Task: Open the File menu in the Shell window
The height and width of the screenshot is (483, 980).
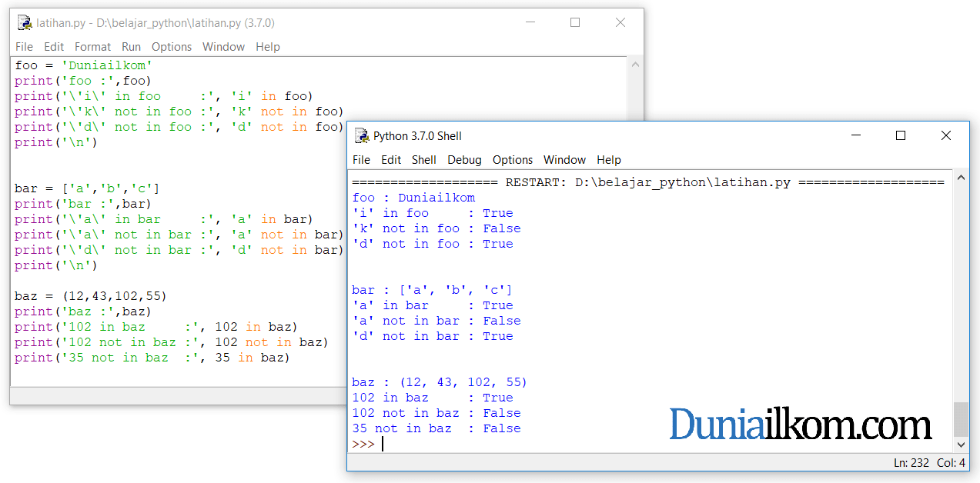Action: point(360,160)
